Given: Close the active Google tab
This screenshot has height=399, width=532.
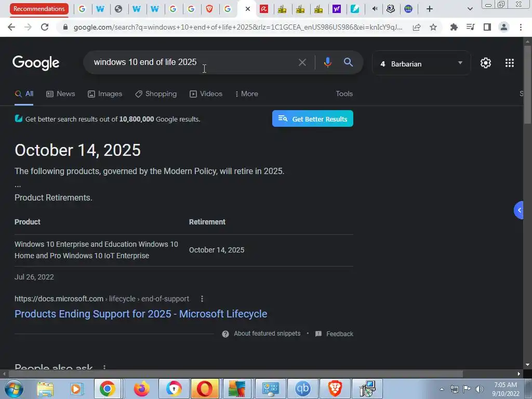Looking at the screenshot, I should point(248,9).
